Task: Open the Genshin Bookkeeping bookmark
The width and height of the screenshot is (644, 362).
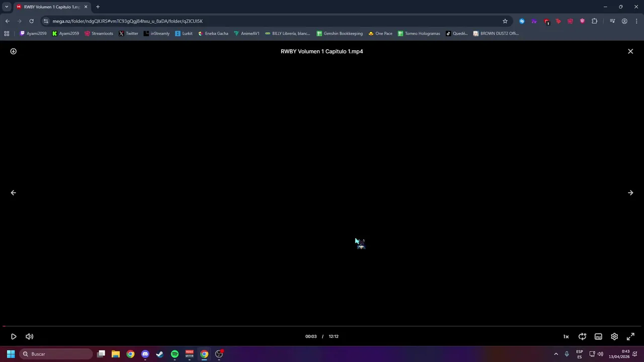Action: (x=340, y=34)
